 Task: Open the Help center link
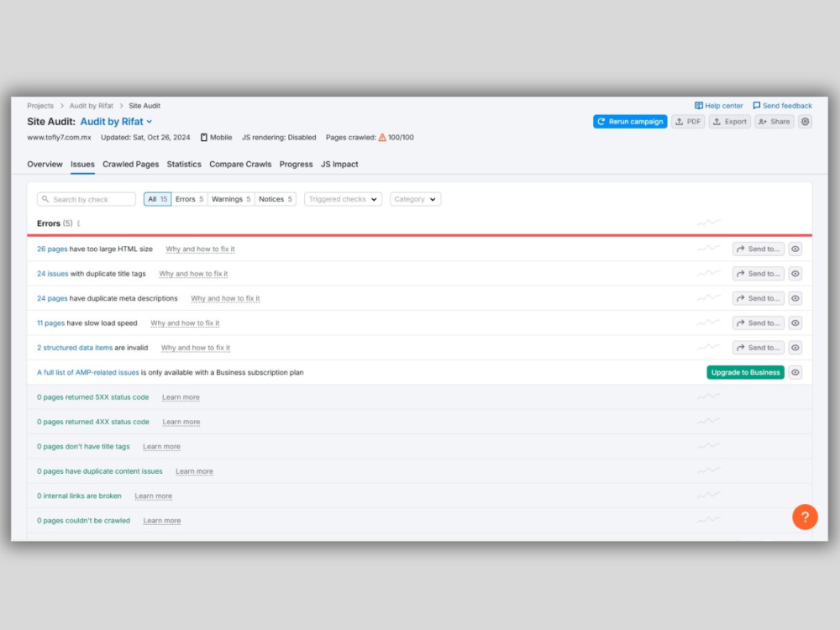[718, 106]
